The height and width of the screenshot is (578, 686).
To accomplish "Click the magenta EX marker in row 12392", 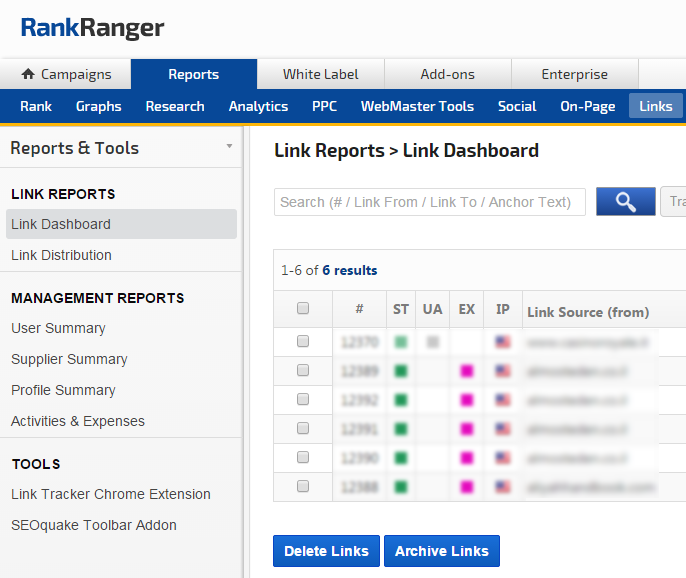I will pyautogui.click(x=466, y=400).
